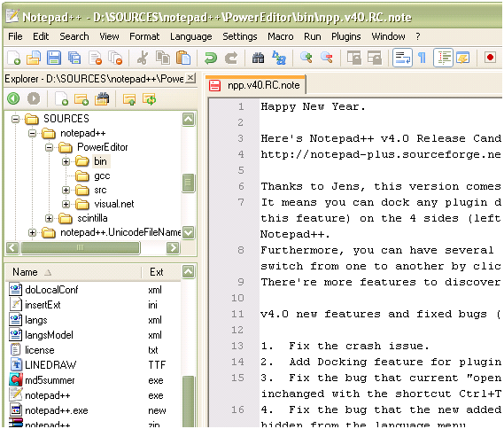
Task: Open the File menu
Action: click(15, 36)
